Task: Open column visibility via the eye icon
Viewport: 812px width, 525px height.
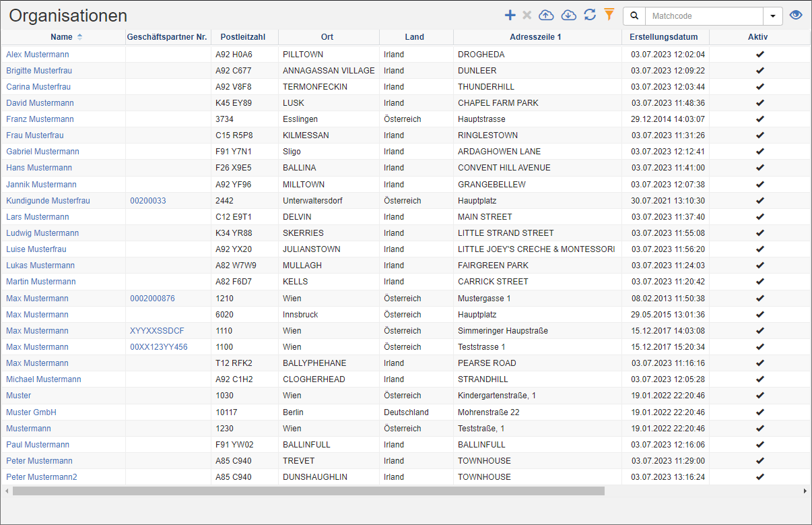Action: [x=796, y=15]
